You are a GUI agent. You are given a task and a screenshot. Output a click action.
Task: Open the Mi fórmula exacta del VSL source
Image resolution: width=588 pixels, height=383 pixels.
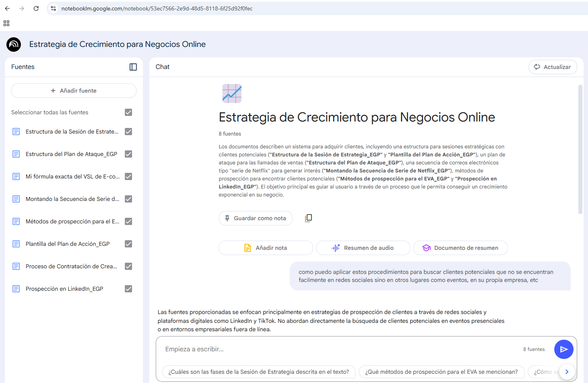pos(72,176)
